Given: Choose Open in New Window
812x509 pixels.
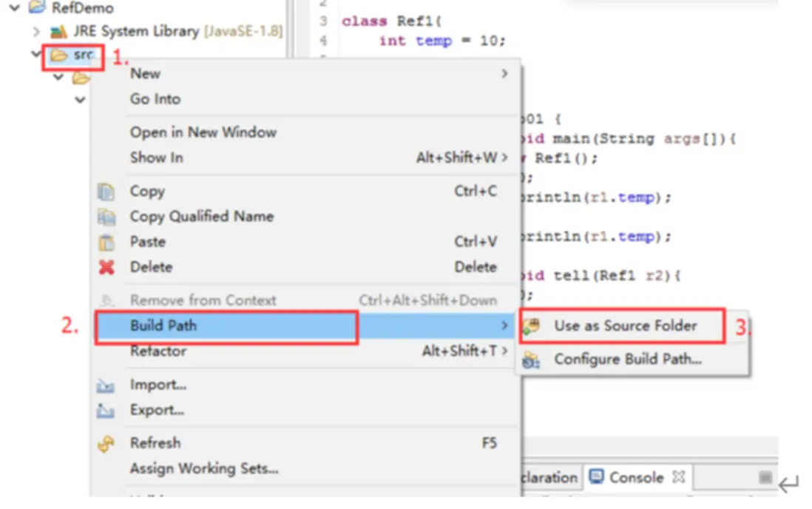Looking at the screenshot, I should [203, 132].
